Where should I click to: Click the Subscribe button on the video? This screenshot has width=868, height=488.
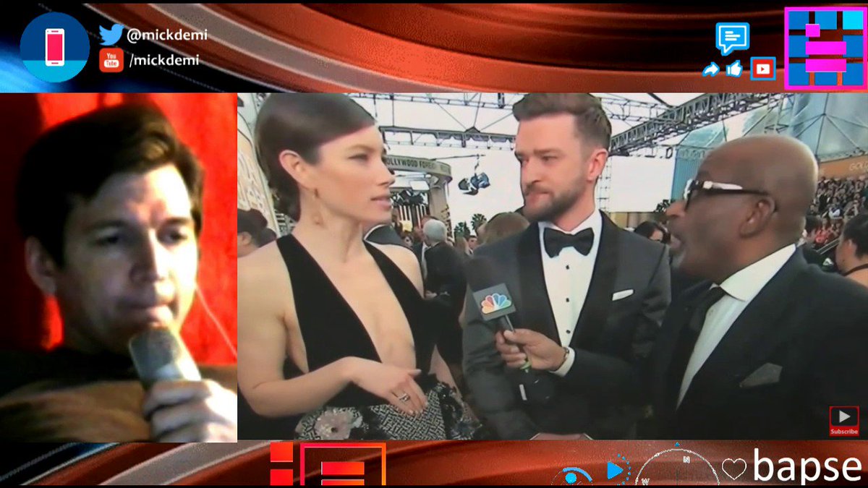[x=843, y=421]
